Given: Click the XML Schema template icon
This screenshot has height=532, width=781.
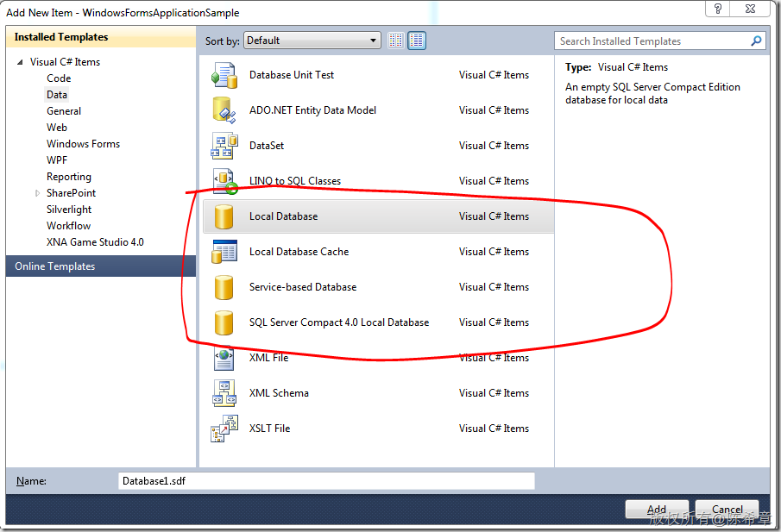Looking at the screenshot, I should tap(224, 393).
